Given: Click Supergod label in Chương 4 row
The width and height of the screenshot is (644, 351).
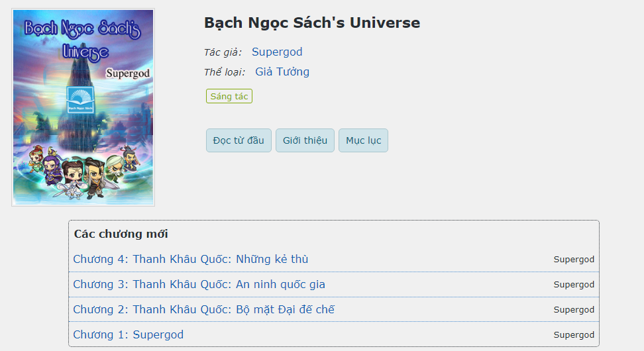Looking at the screenshot, I should [574, 260].
